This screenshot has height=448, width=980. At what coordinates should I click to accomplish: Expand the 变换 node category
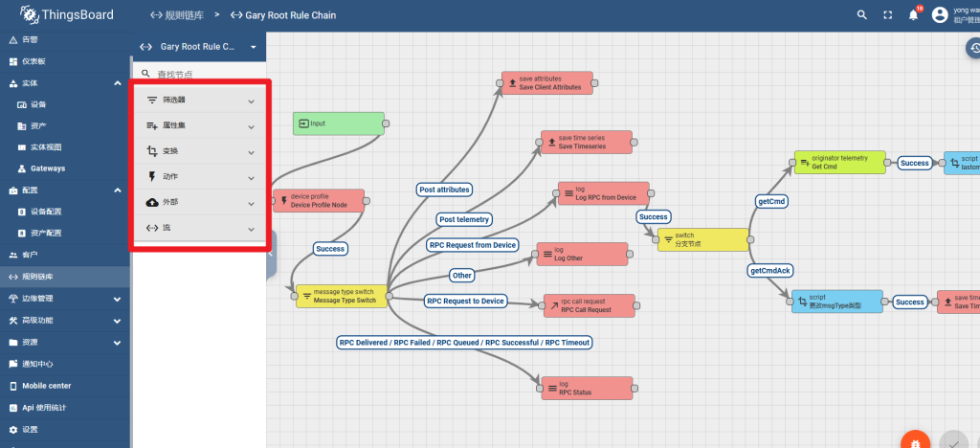point(200,151)
